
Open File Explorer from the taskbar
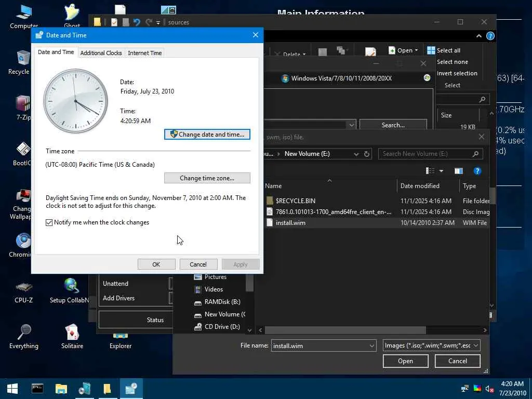(x=61, y=389)
